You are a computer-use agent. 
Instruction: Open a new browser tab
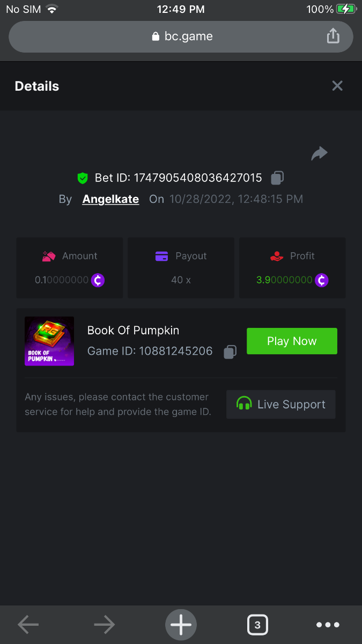181,625
